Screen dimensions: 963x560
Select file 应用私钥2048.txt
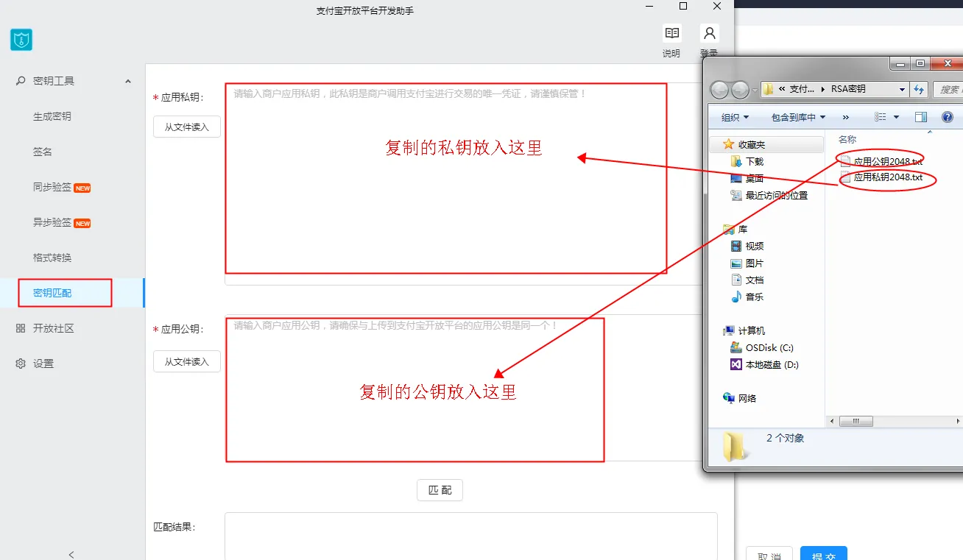pos(881,177)
